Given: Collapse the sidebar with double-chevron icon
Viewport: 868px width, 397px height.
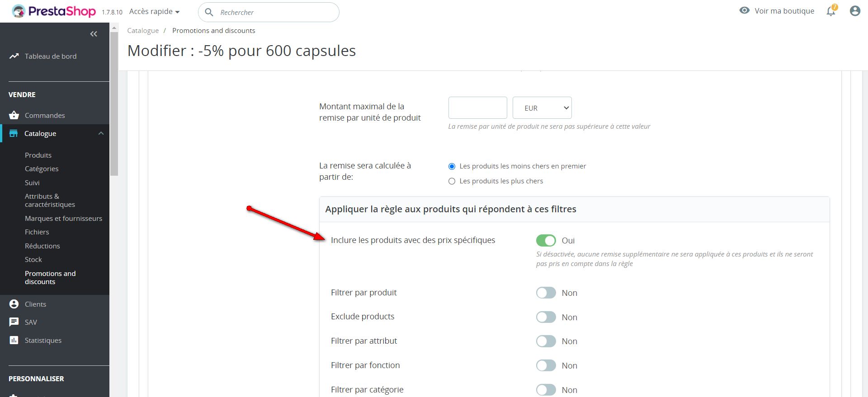Looking at the screenshot, I should [94, 34].
